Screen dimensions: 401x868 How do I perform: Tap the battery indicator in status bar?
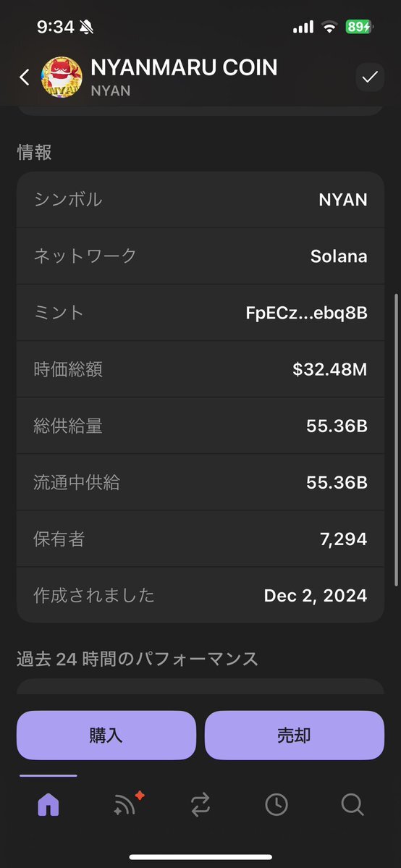360,27
